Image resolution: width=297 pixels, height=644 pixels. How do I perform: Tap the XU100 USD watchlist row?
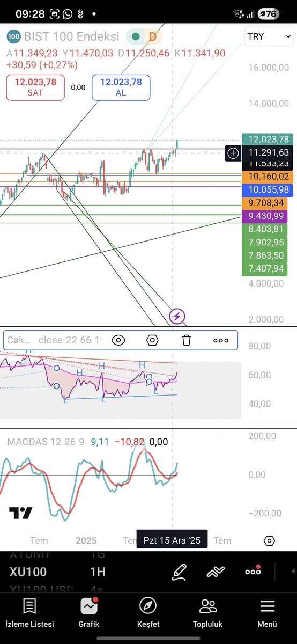coord(43,589)
